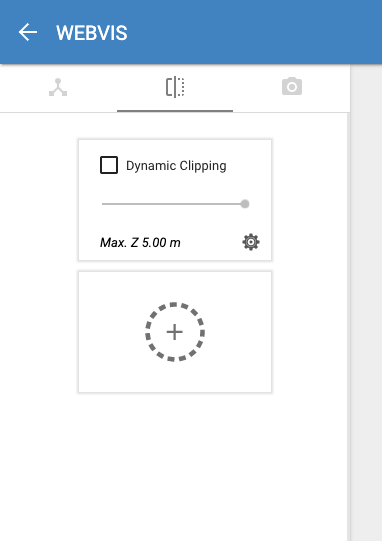Click the dashed circle add-plane outline
Screen dimensions: 382x541
click(x=175, y=332)
